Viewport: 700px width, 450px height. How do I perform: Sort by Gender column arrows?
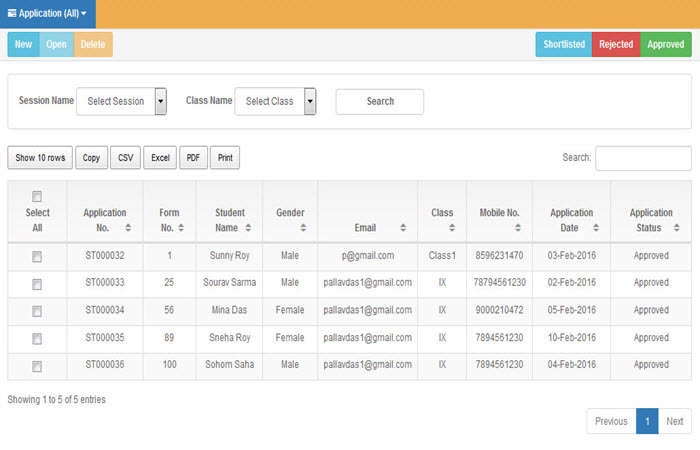point(303,228)
